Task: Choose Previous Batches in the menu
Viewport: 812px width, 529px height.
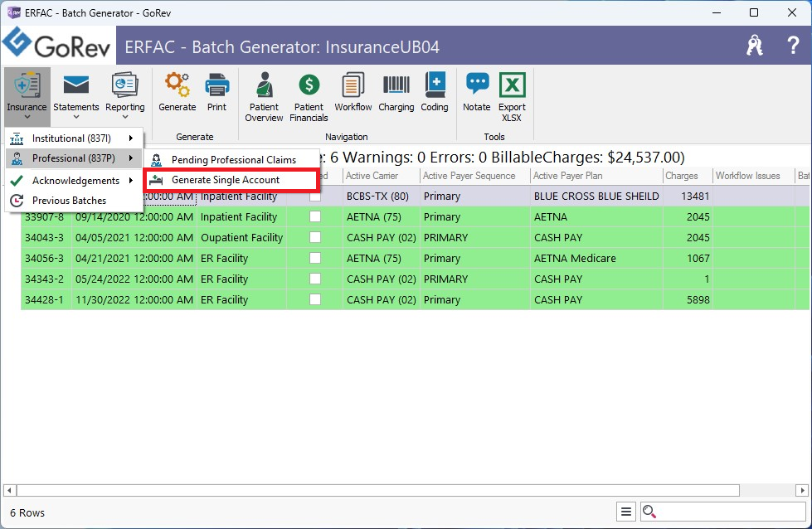Action: 74,201
